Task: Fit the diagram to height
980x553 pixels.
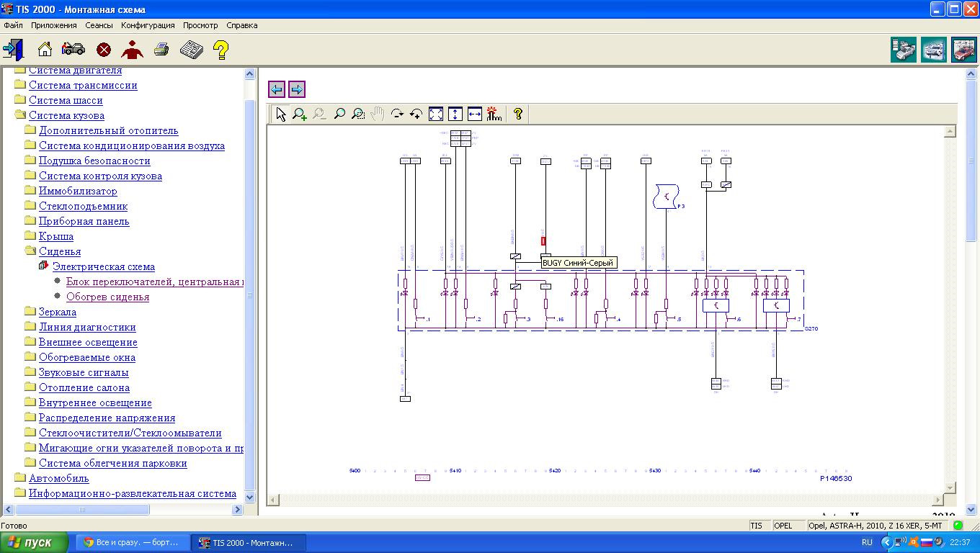Action: 455,114
